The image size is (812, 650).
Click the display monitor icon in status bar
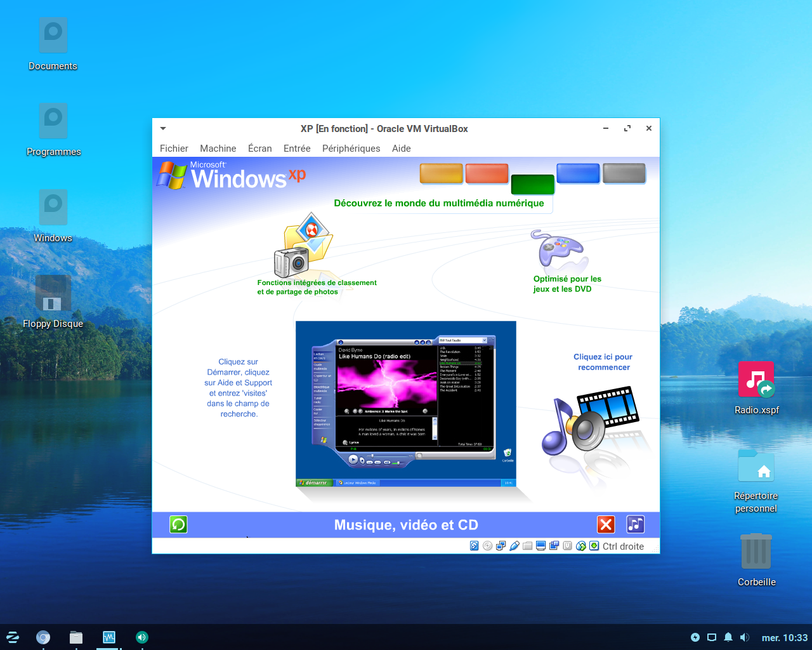coord(540,546)
